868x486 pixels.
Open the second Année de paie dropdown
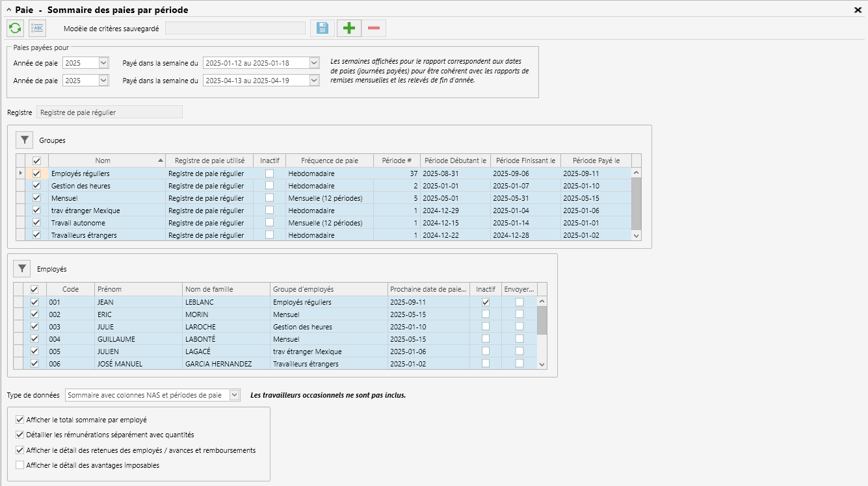coord(103,81)
